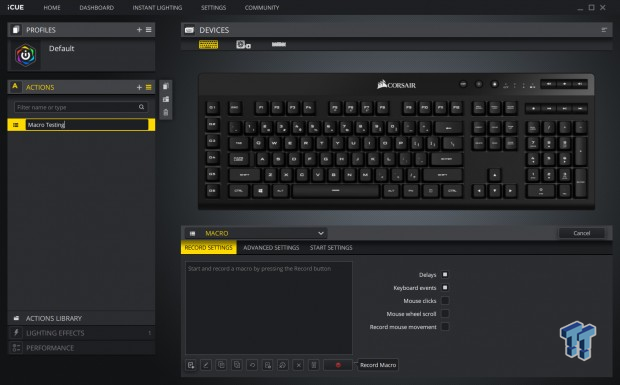Click the up arrow key on keyboard image
The image size is (620, 385).
click(x=494, y=175)
